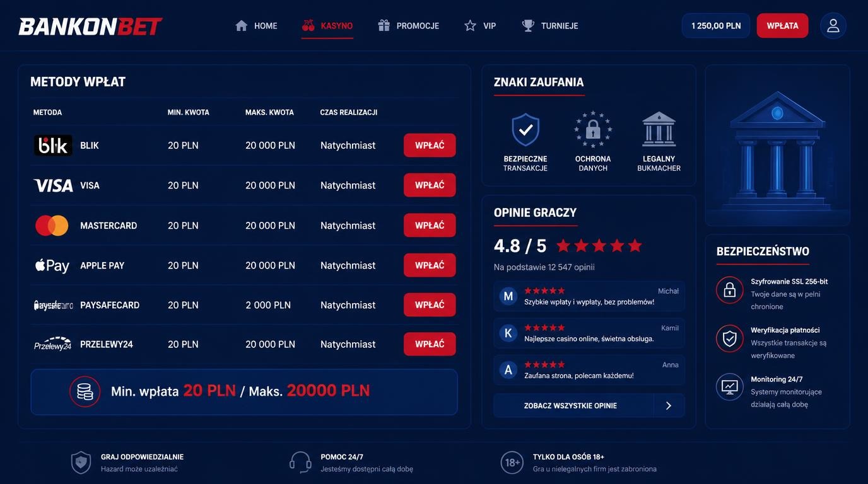Click Anna's review card
The image size is (868, 484).
point(589,370)
